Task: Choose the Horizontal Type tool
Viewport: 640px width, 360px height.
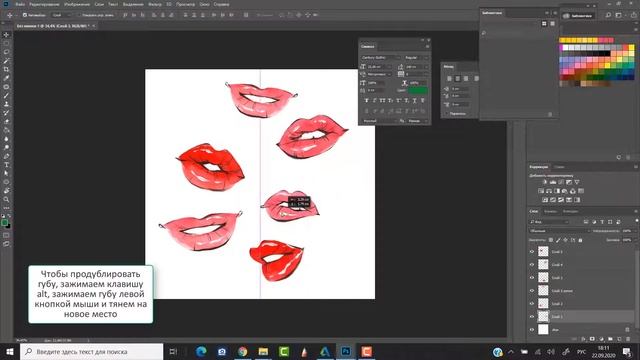Action: pos(6,165)
